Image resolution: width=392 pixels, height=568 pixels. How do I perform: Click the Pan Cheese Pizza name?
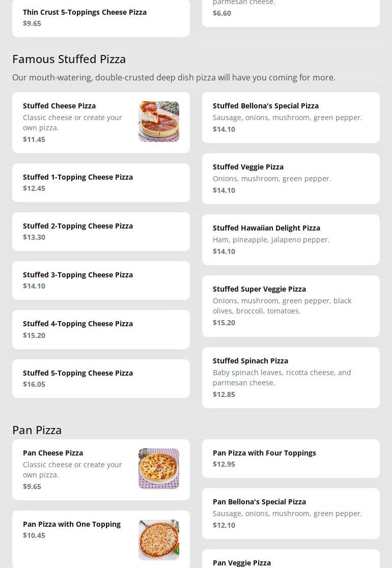click(x=53, y=453)
